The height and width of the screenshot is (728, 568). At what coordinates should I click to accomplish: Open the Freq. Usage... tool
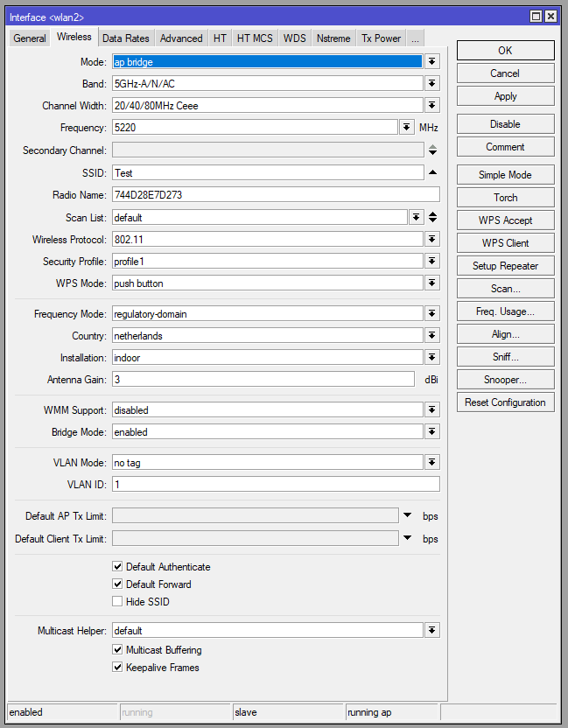coord(505,311)
